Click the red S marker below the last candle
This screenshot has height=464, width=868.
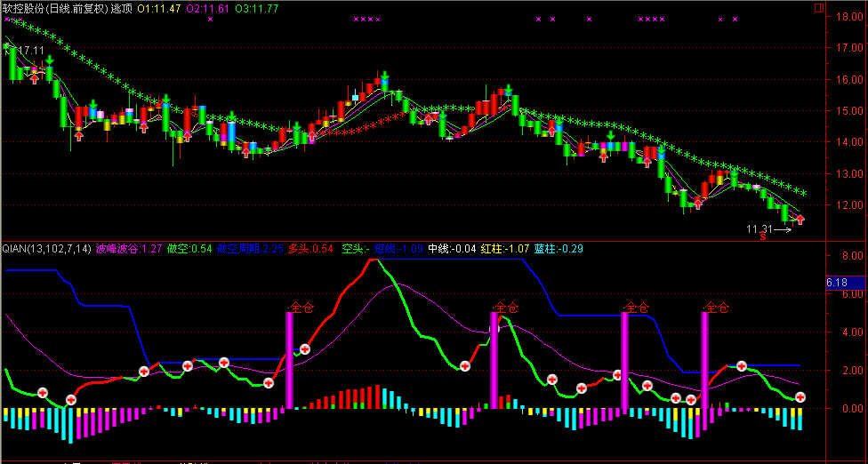[762, 236]
